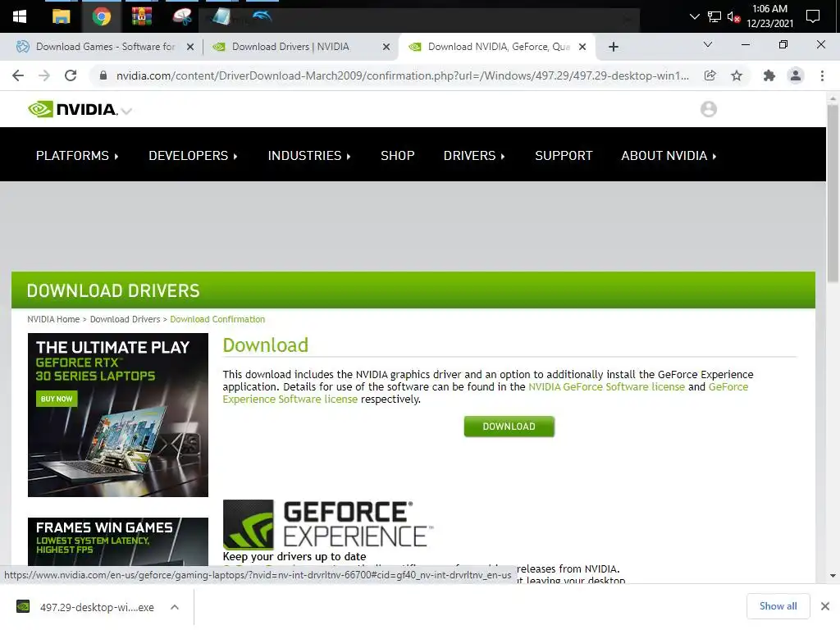Share this page icon

(x=710, y=75)
